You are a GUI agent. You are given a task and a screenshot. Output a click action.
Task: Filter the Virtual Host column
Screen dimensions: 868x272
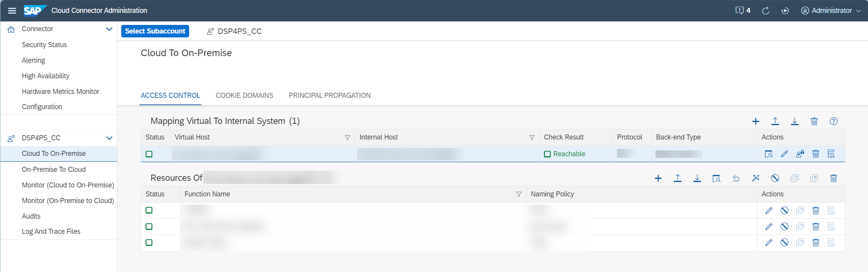pos(347,138)
